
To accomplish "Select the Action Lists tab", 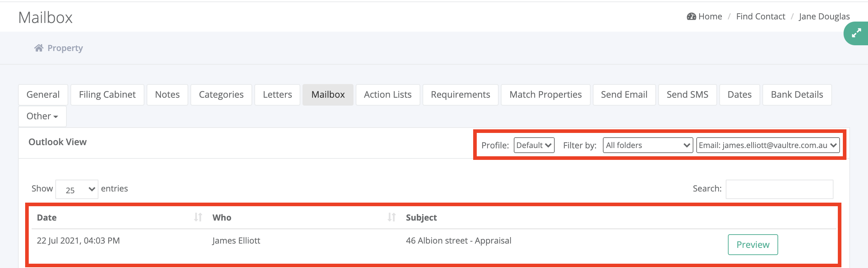I will (388, 95).
